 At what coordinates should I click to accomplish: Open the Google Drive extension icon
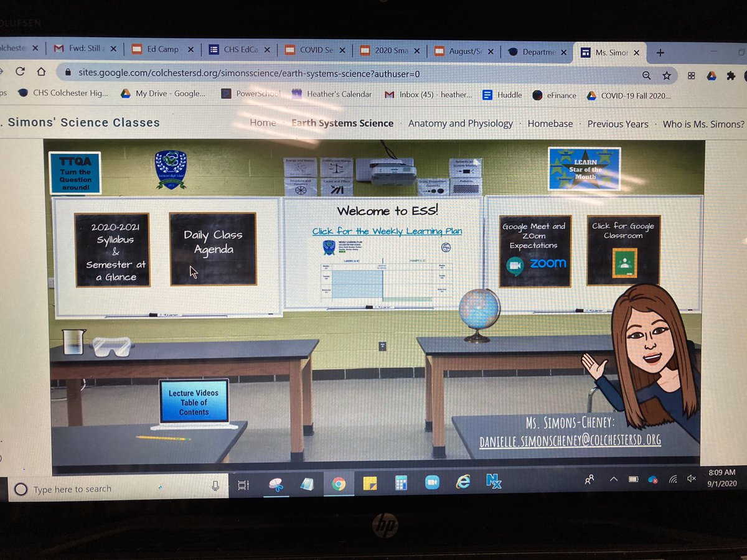tap(712, 76)
